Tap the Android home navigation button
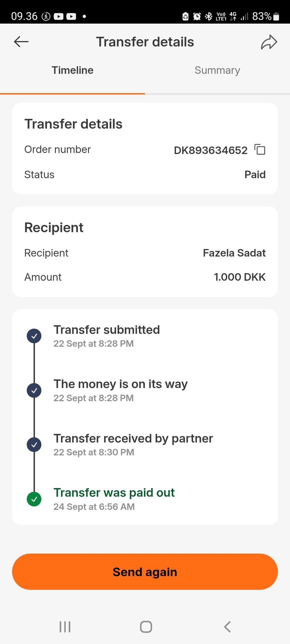 click(x=146, y=627)
